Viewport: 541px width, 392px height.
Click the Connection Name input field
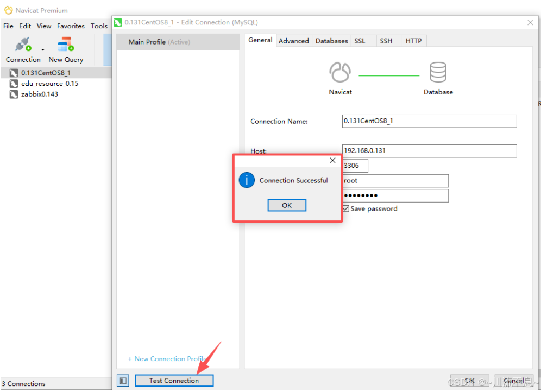coord(429,121)
